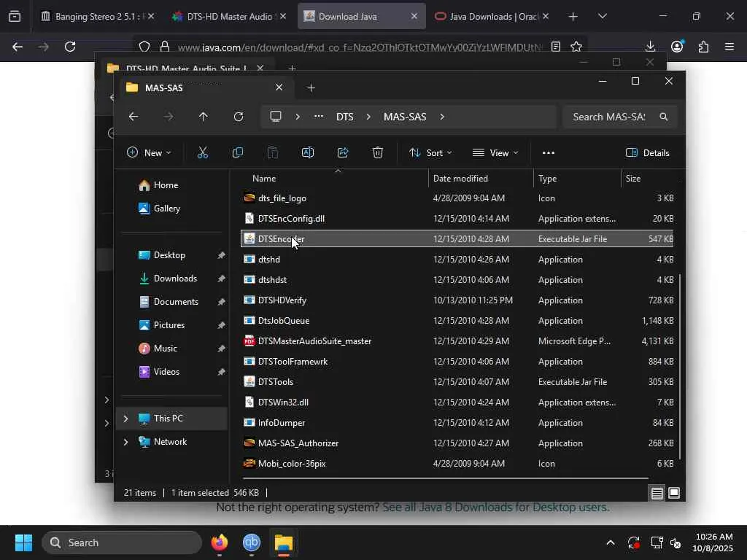Switch to details list view icon in status bar
This screenshot has height=560, width=747.
[657, 494]
